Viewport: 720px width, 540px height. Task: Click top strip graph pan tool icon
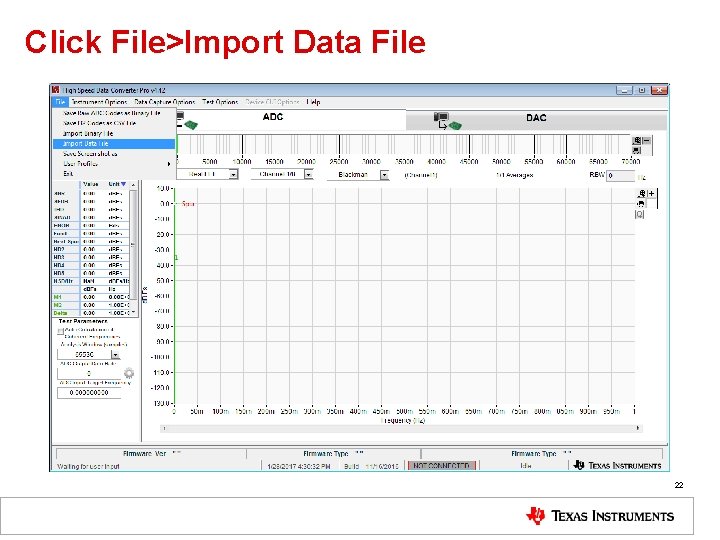coord(637,150)
